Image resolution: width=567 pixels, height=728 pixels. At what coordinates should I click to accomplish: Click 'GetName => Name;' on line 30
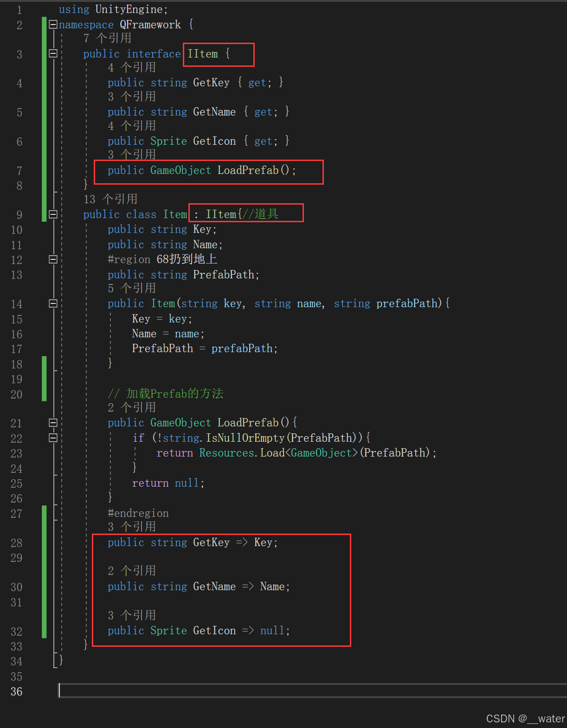[x=241, y=586]
